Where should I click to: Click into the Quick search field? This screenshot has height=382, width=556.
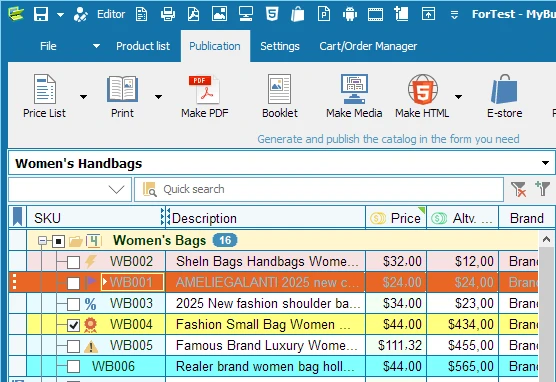[x=319, y=189]
